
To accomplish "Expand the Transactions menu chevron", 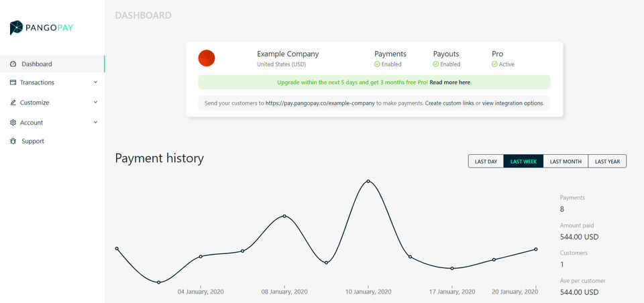I will coord(96,82).
